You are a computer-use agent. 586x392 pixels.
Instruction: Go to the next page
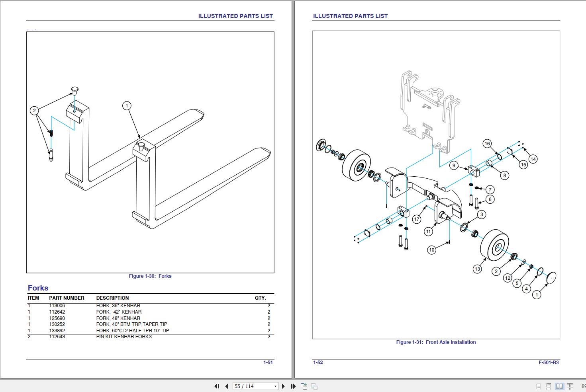click(x=283, y=386)
